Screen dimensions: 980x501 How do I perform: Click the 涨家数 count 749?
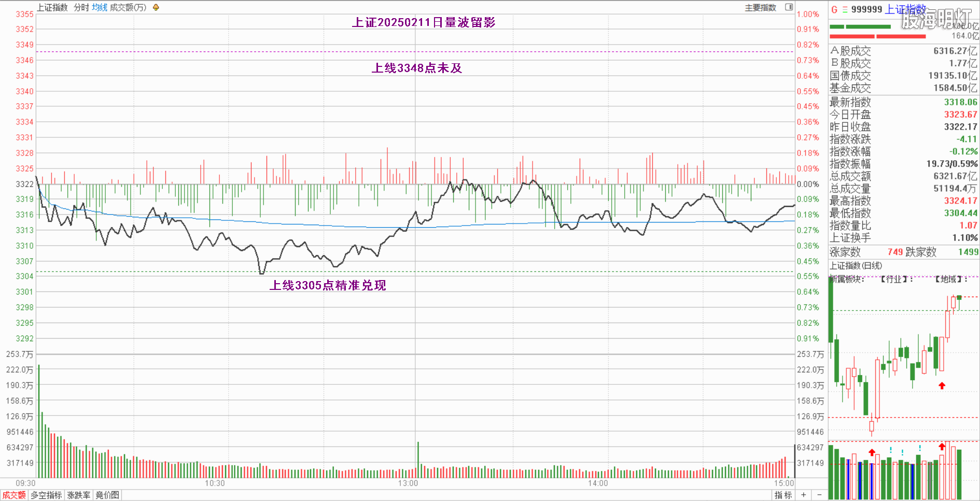coord(895,252)
